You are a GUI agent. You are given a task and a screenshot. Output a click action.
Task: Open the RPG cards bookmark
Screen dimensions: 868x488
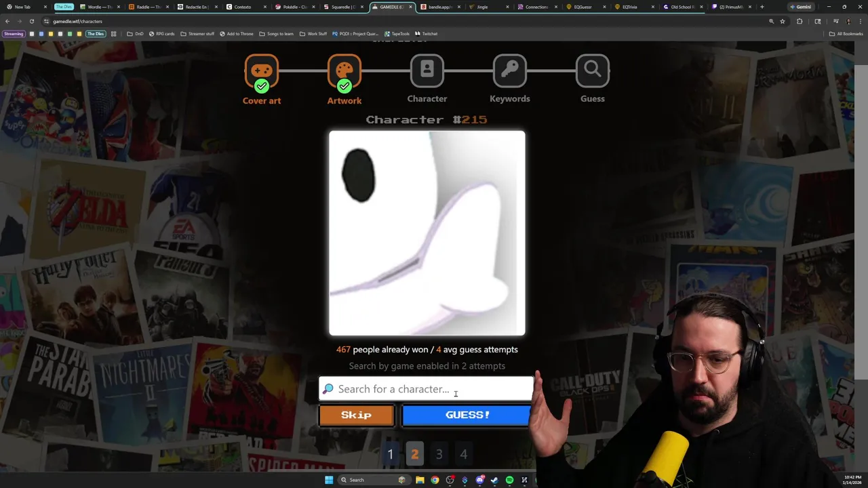pos(161,33)
